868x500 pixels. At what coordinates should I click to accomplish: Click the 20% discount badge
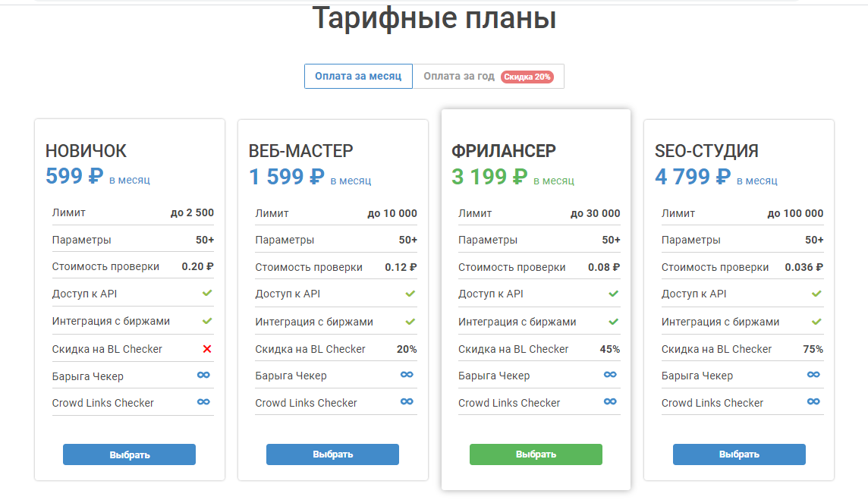click(527, 77)
